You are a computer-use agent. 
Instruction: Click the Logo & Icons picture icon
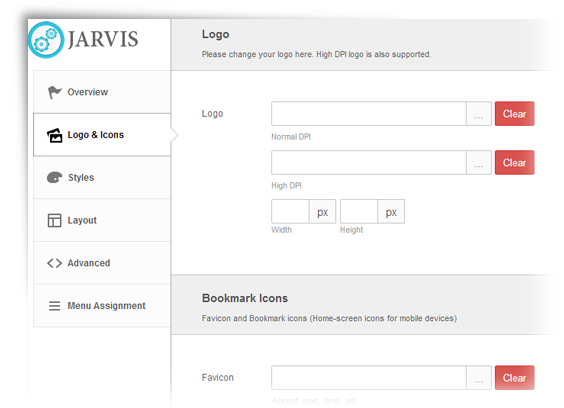coord(55,135)
